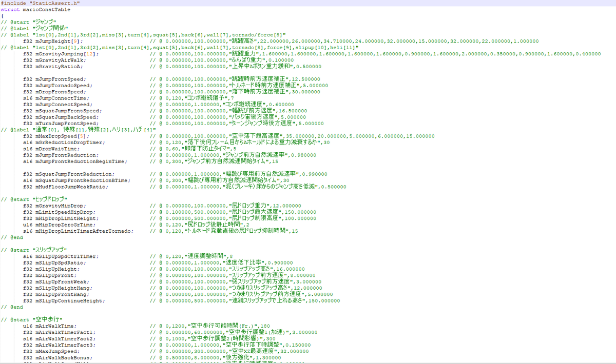This screenshot has height=364, width=616.
Task: Place cursor on mLimitSpeedHipDrop
Action: (64, 212)
